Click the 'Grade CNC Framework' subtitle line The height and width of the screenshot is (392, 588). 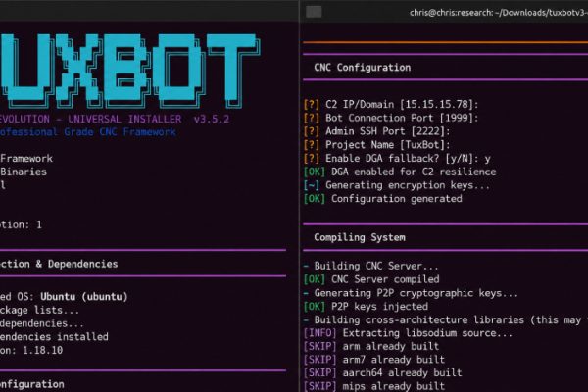click(120, 132)
